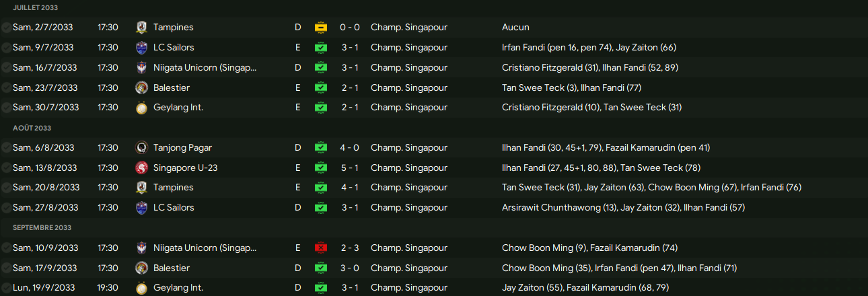868x296 pixels.
Task: Click the Tampines club badge on 2/7/2033
Action: 141,28
